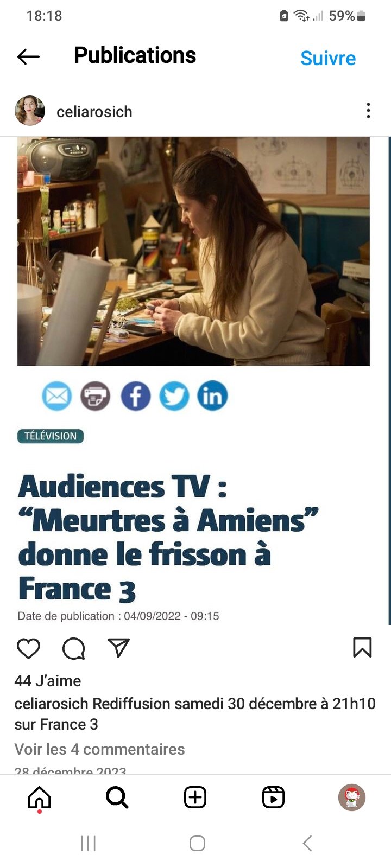
Task: Open comments via speech bubble icon
Action: click(73, 648)
